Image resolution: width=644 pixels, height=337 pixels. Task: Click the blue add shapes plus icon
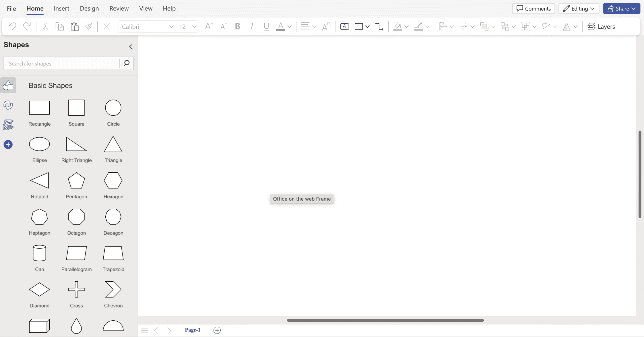(8, 145)
